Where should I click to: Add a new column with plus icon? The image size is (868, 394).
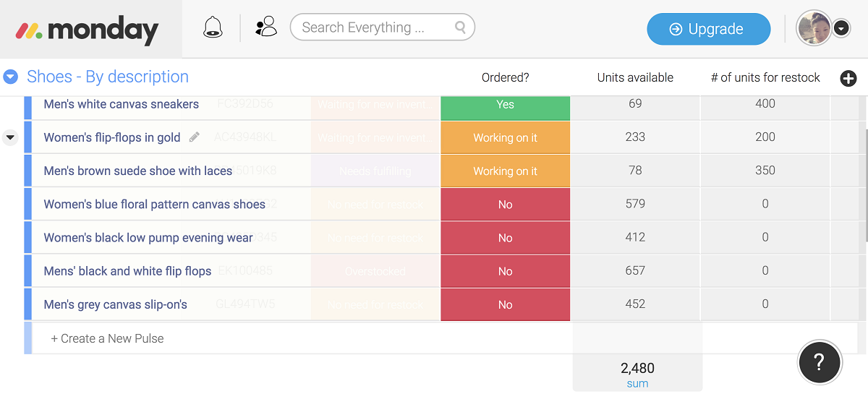[848, 78]
